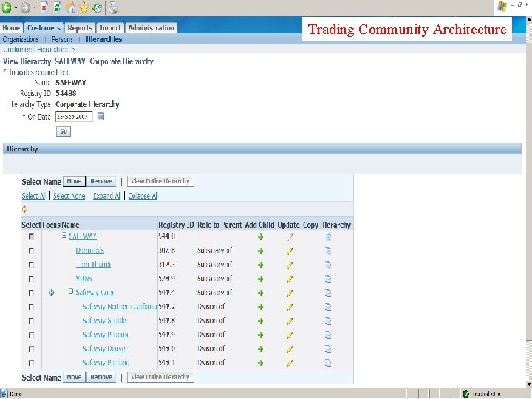Tick checkbox for VONS row
532x399 pixels.
click(31, 279)
